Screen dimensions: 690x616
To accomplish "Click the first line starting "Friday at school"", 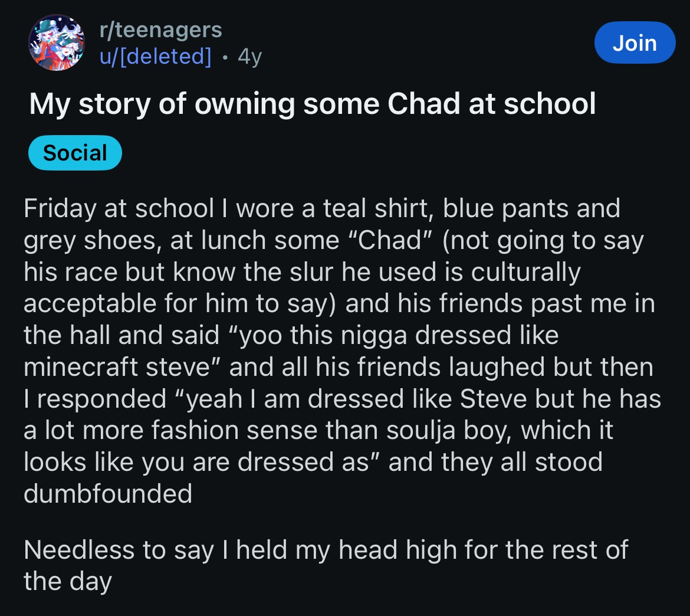I will coord(321,208).
